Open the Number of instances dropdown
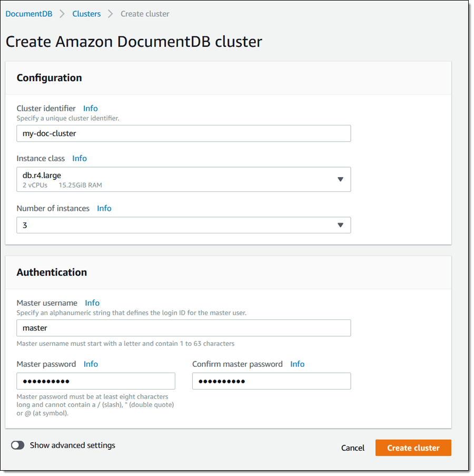 [x=183, y=225]
